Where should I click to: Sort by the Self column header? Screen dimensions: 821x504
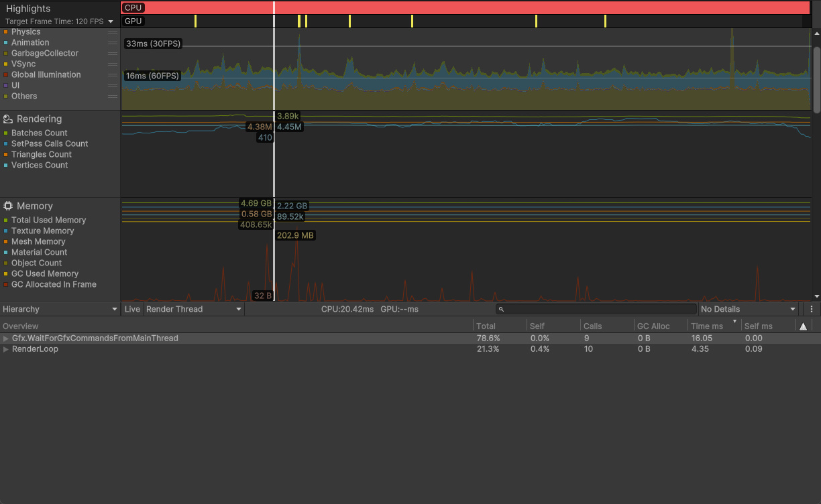[x=553, y=326]
